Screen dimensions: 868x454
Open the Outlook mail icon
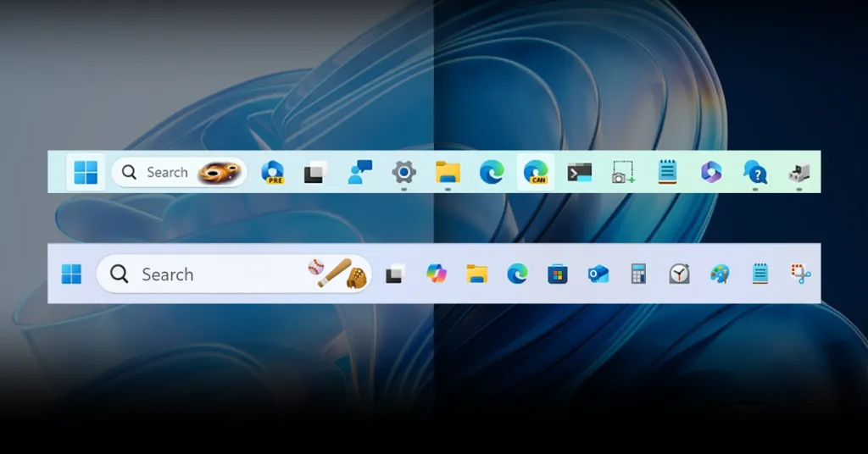tap(598, 274)
